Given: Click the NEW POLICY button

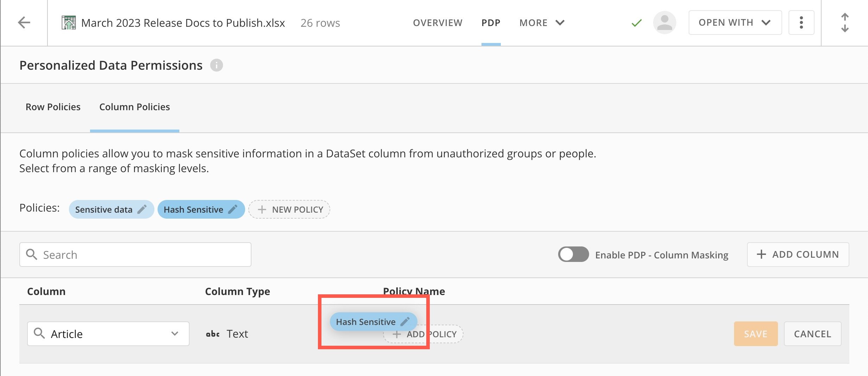Looking at the screenshot, I should tap(289, 209).
